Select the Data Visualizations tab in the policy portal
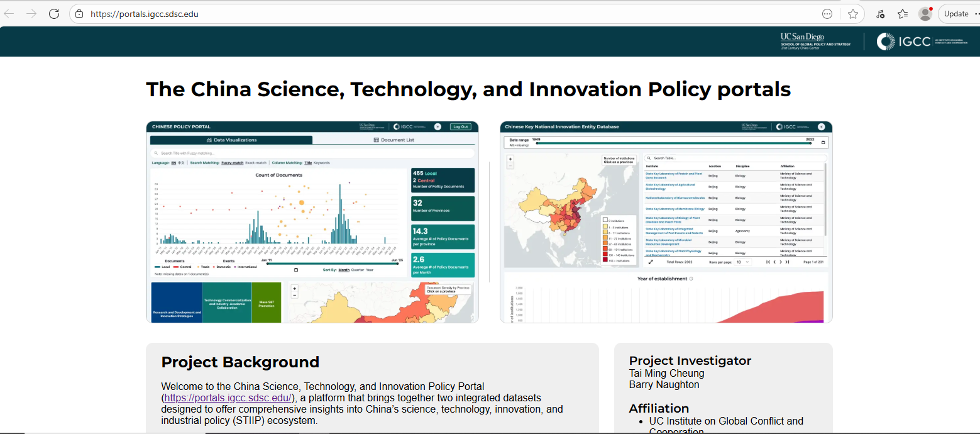Viewport: 980px width, 434px height. tap(231, 140)
